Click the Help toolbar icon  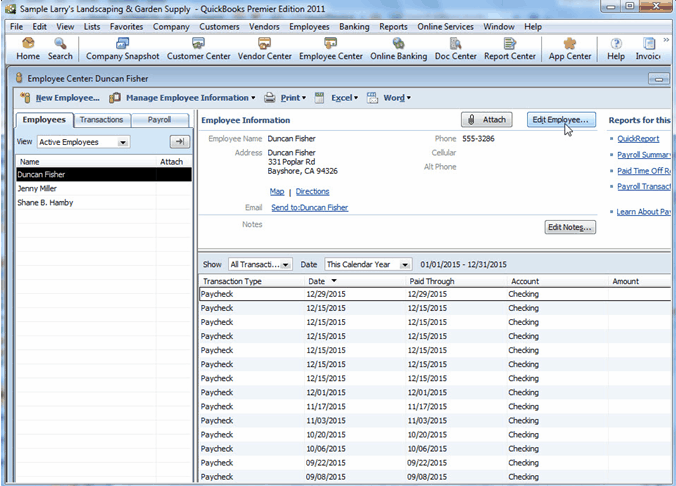click(x=616, y=49)
